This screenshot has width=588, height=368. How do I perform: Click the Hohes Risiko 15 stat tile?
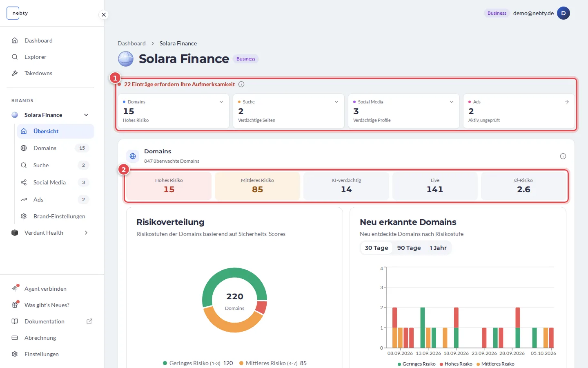(169, 186)
